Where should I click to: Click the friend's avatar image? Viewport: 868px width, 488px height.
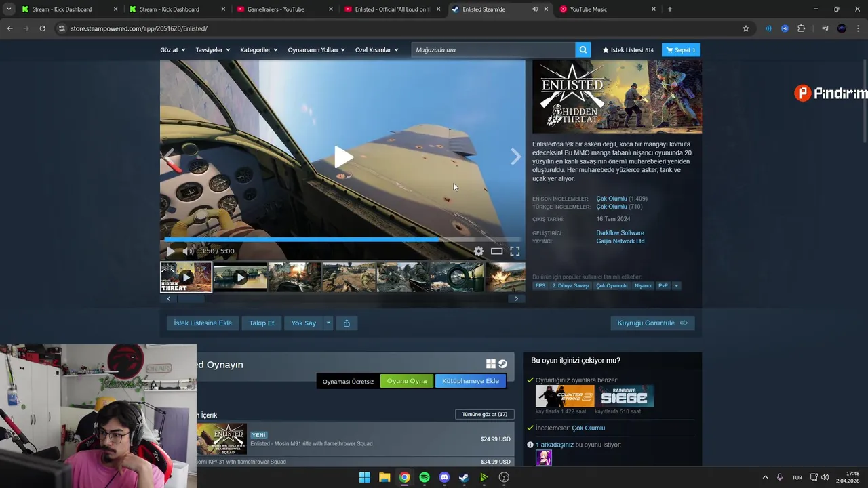[x=544, y=458]
